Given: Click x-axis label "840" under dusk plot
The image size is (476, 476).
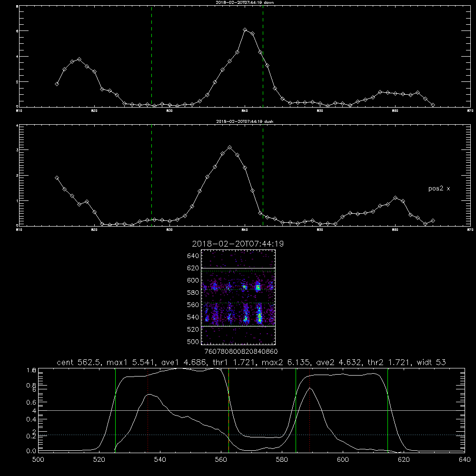Looking at the screenshot, I should (245, 230).
